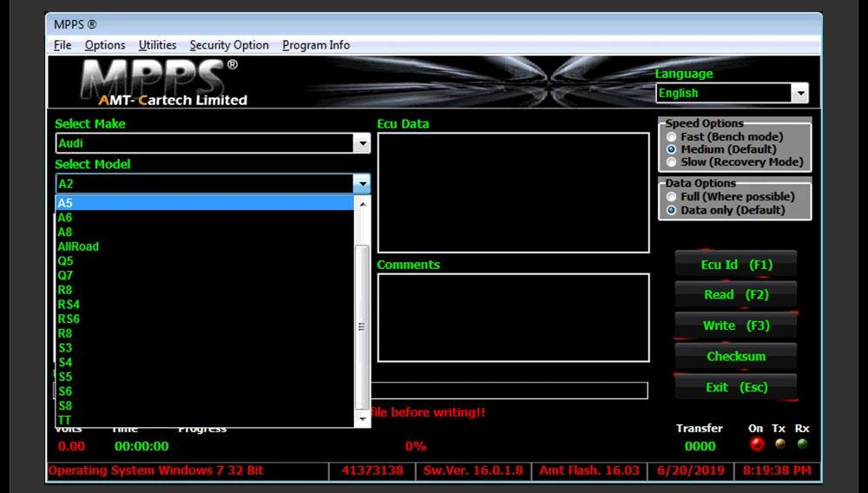Click the 6/20/2019 date in status bar
Image resolution: width=868 pixels, height=493 pixels.
coord(691,470)
